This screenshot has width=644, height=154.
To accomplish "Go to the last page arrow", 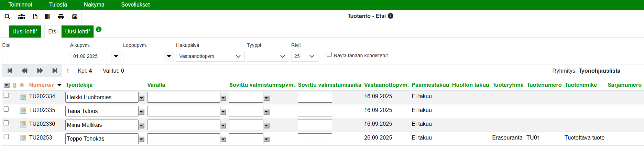I will click(x=54, y=71).
